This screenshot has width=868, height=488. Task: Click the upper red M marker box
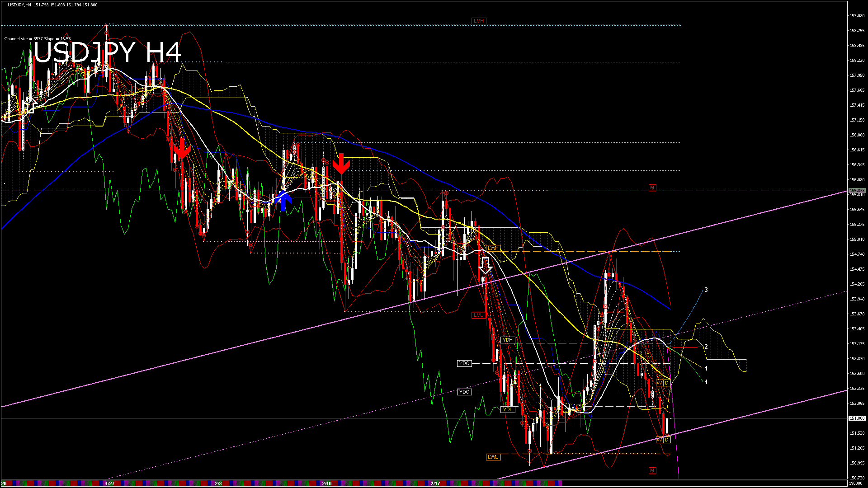[652, 188]
